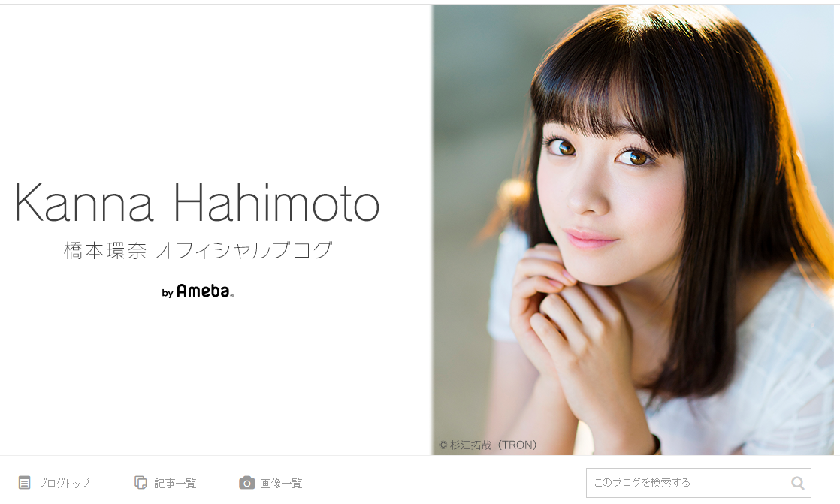Click the empty white banner above the title
Viewport: 840px width, 504px height.
tap(214, 91)
